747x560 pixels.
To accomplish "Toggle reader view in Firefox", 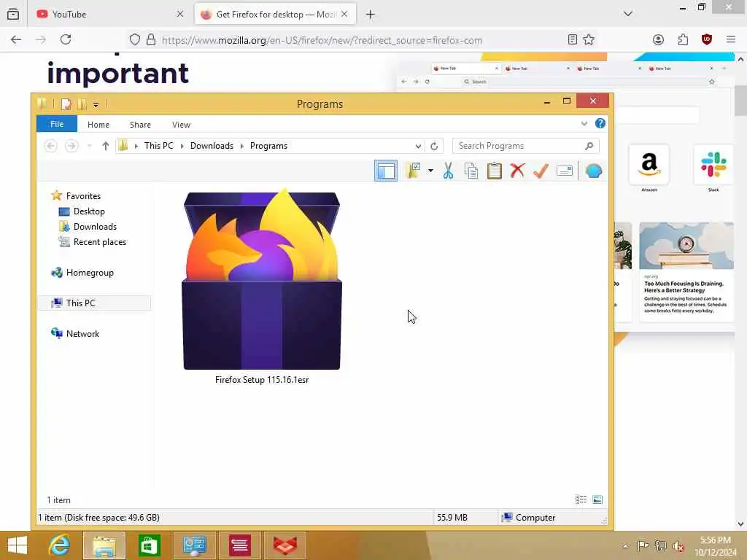I will 573,39.
